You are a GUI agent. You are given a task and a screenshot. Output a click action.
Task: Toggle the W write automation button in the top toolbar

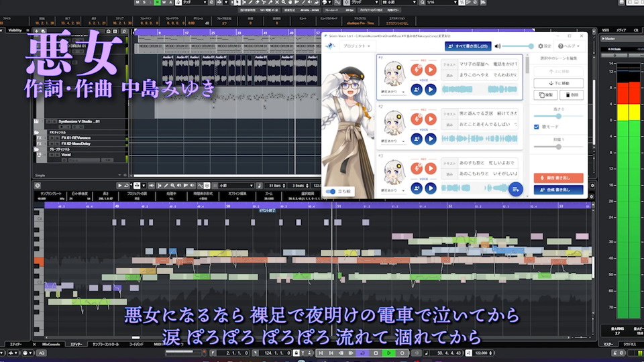(x=164, y=3)
